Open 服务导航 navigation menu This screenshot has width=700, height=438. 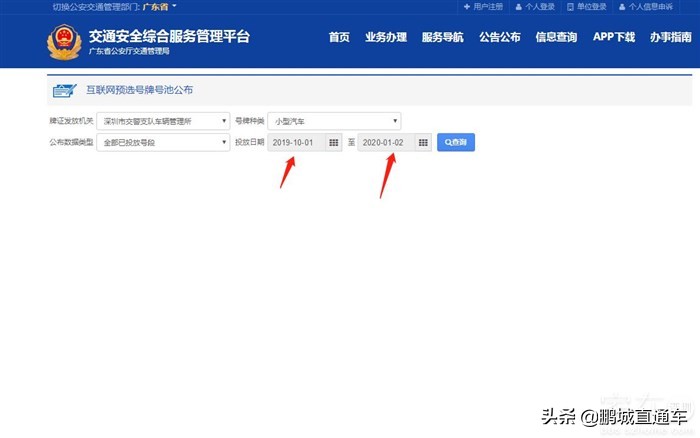442,37
